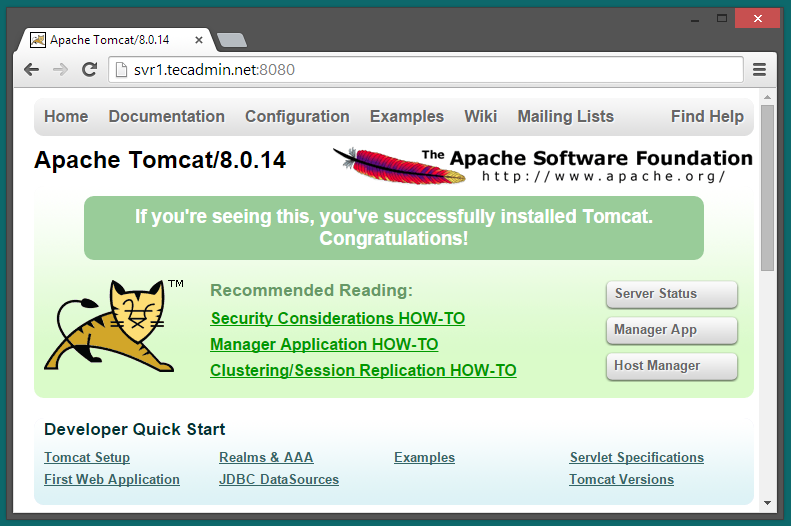
Task: Close the Apache Tomcat tab
Action: (x=199, y=40)
